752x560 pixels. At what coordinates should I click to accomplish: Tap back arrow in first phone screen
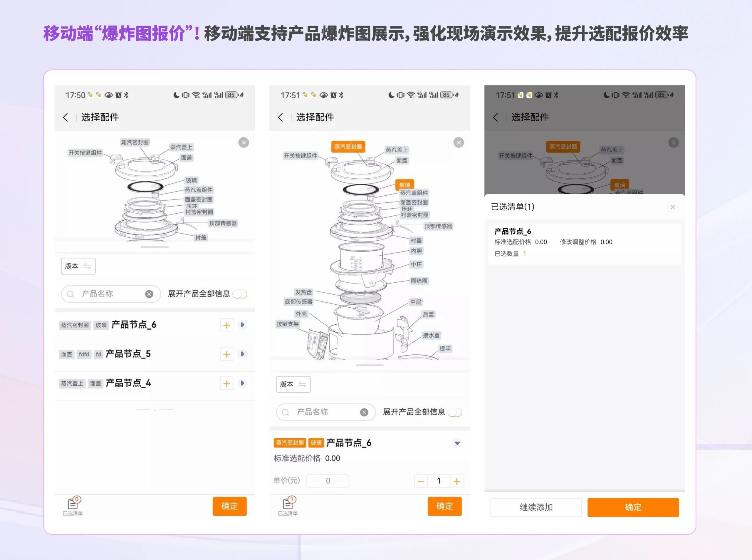pos(66,117)
